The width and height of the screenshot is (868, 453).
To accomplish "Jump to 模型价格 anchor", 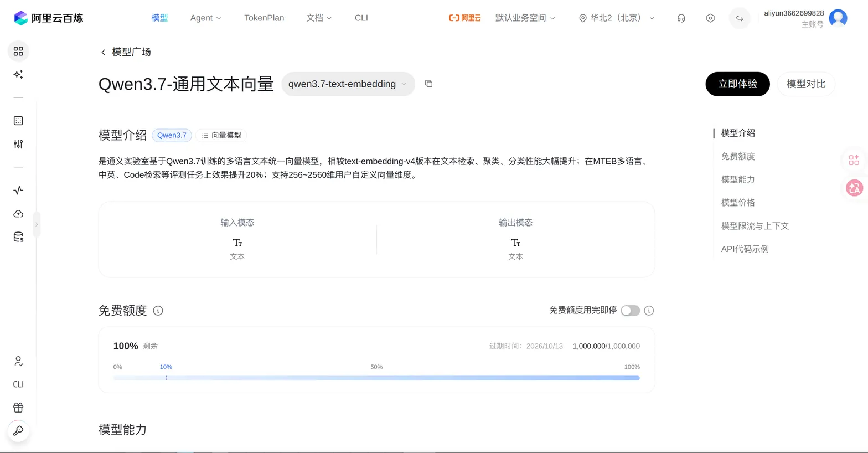I will click(738, 203).
